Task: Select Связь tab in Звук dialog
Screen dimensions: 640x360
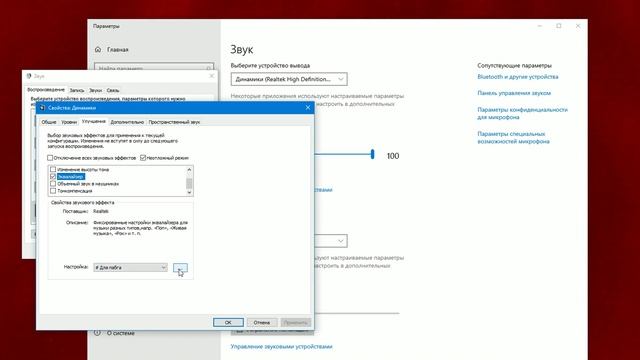Action: [113, 90]
